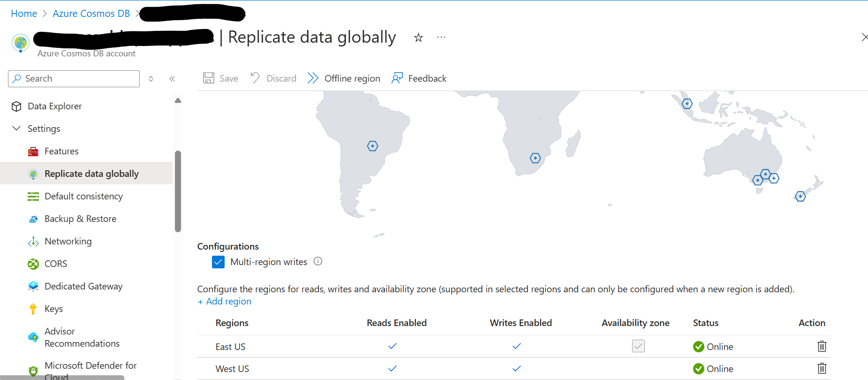Viewport: 868px width, 380px height.
Task: Open Microsoft Defender for Cloud item
Action: (91, 371)
